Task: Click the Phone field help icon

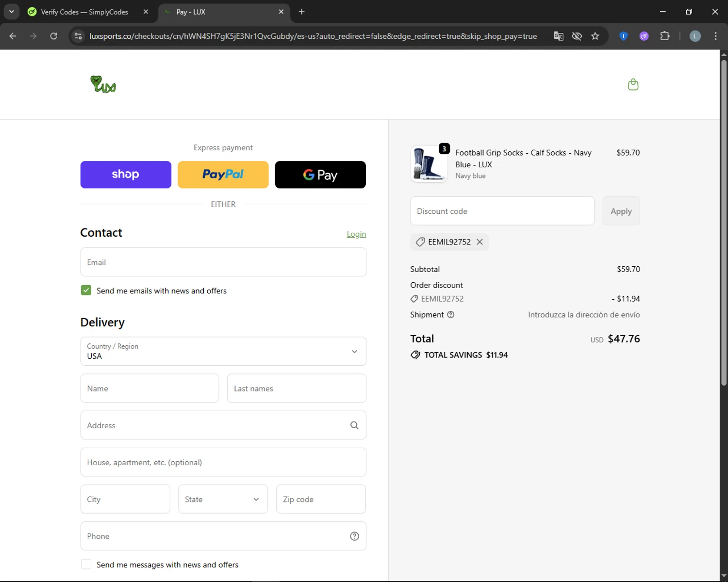Action: (354, 536)
